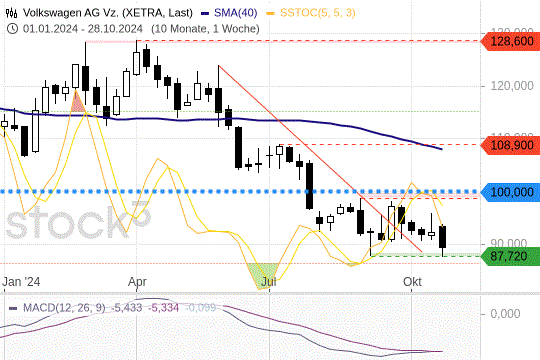Click the (10 Monate, 1 Woche) period text
Screen dimensions: 540x360
tap(205, 29)
